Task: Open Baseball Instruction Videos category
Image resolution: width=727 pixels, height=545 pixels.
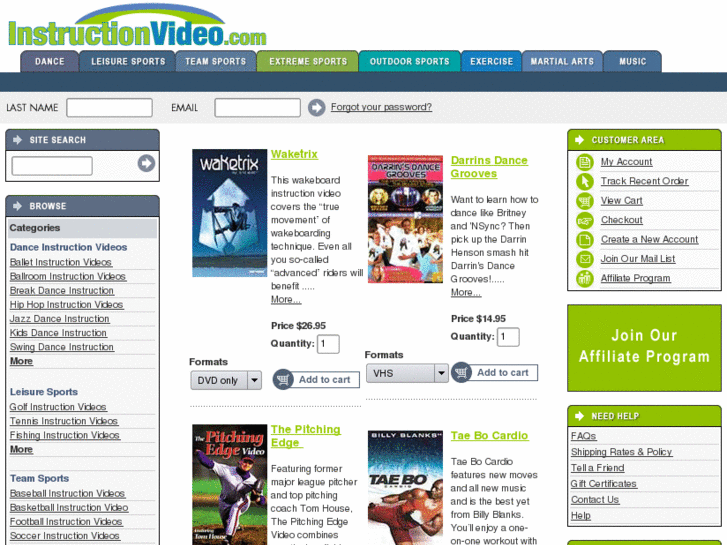Action: click(x=68, y=494)
